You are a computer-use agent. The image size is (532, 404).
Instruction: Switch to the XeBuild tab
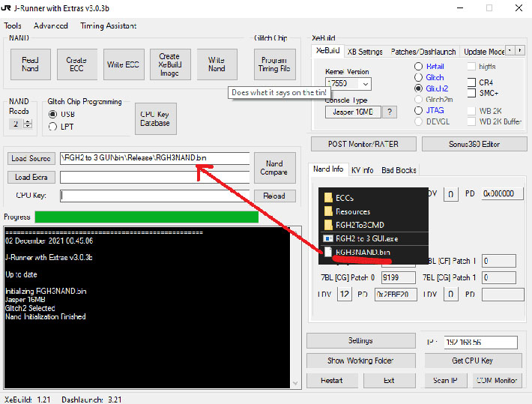(327, 50)
